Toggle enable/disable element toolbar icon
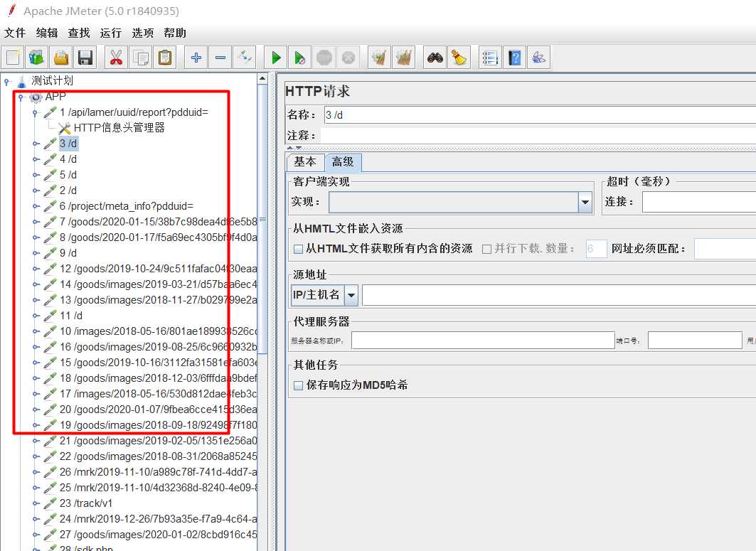 coord(245,58)
